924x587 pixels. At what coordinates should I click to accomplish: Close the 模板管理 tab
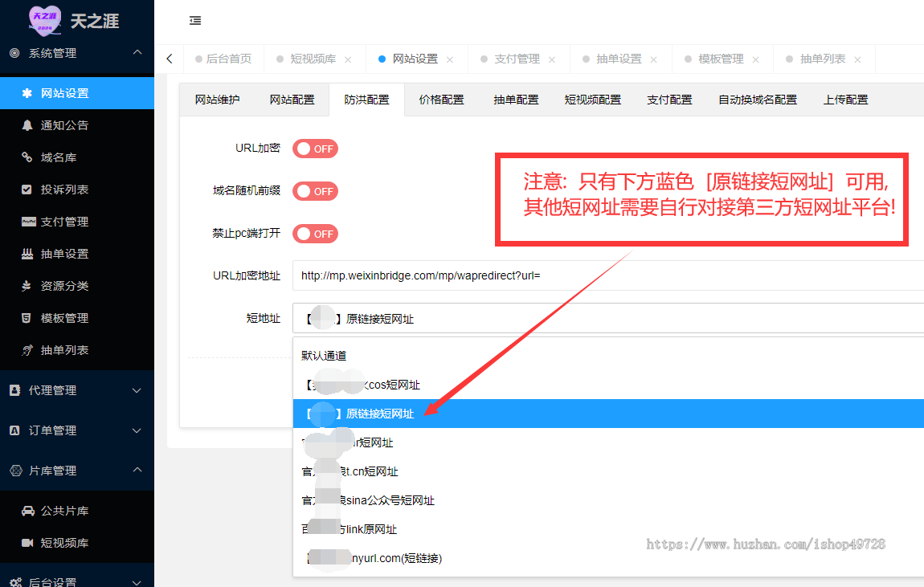pos(755,59)
